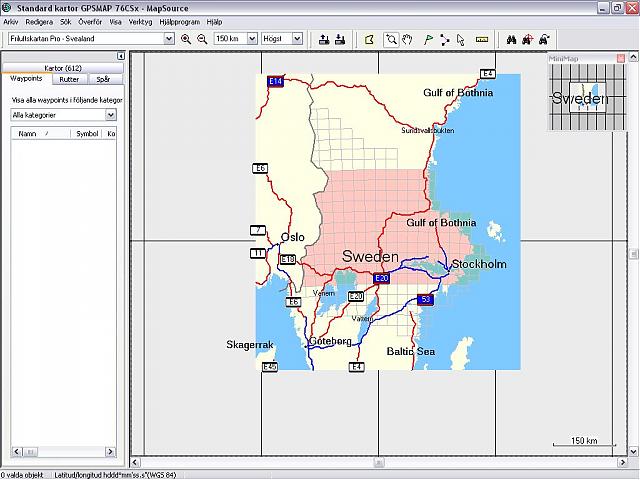Click the waypoint list right scroll arrow

[x=110, y=451]
